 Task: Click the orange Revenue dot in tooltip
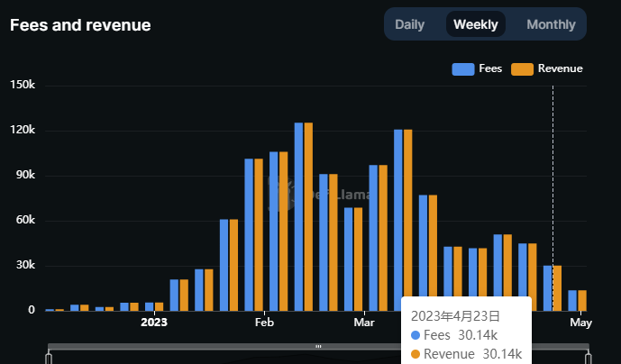415,354
